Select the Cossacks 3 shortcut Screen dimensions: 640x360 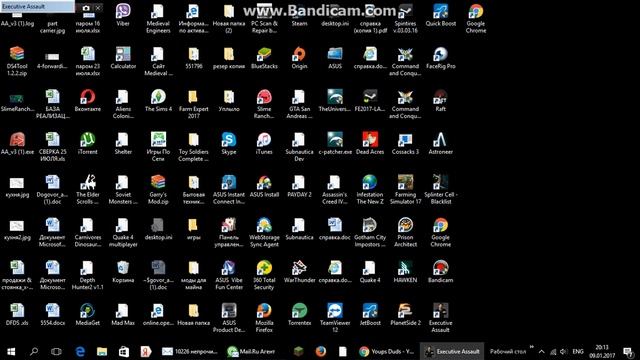click(x=405, y=144)
